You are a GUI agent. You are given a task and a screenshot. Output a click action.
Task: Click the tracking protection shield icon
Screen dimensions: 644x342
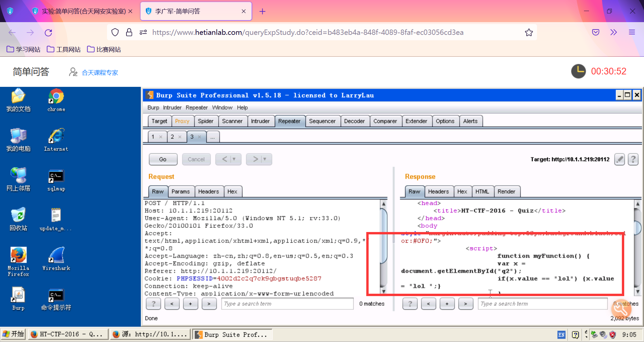[x=115, y=33]
